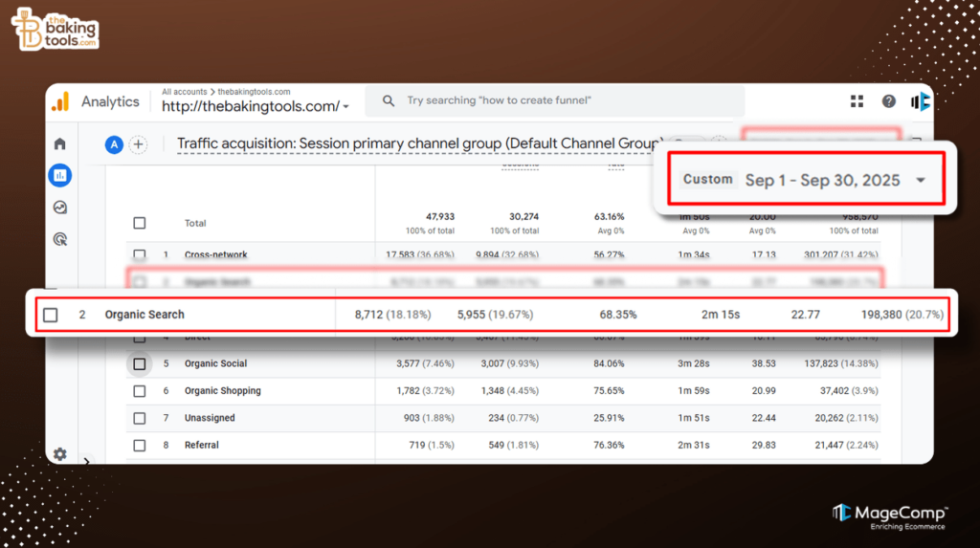Open the Advertising icon in sidebar

pos(60,239)
